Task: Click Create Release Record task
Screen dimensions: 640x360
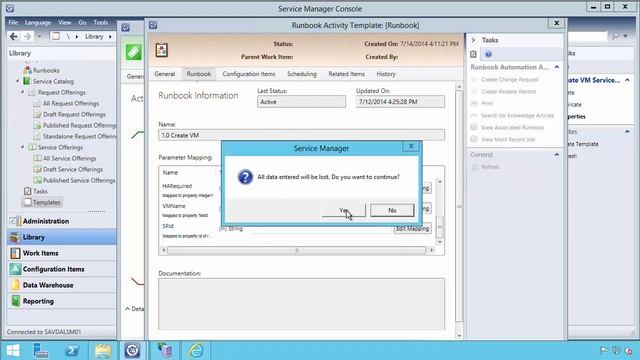Action: tap(508, 91)
